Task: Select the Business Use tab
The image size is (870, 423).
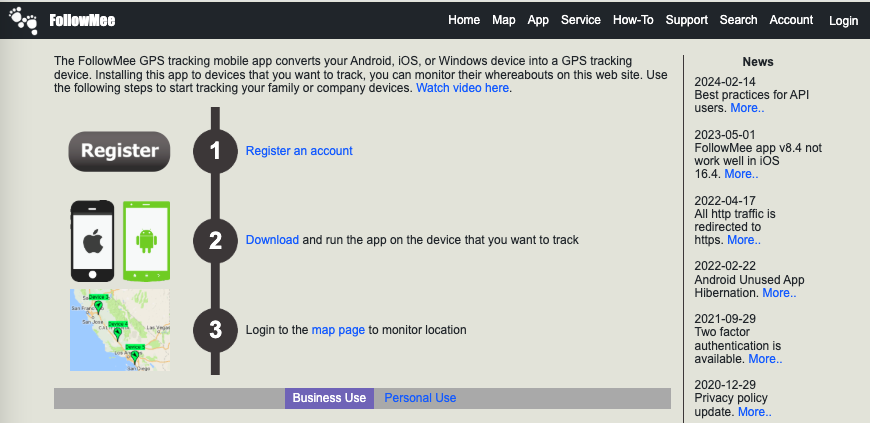Action: 330,398
